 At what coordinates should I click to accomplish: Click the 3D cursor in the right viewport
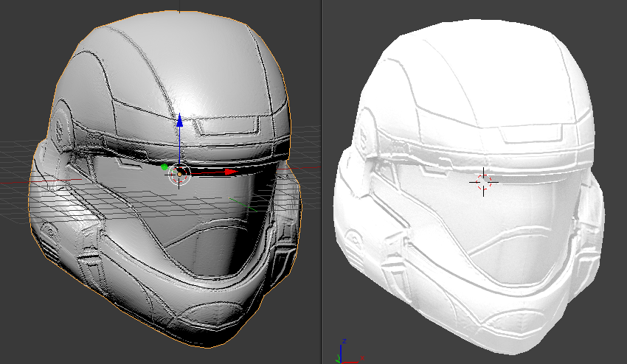click(x=484, y=181)
